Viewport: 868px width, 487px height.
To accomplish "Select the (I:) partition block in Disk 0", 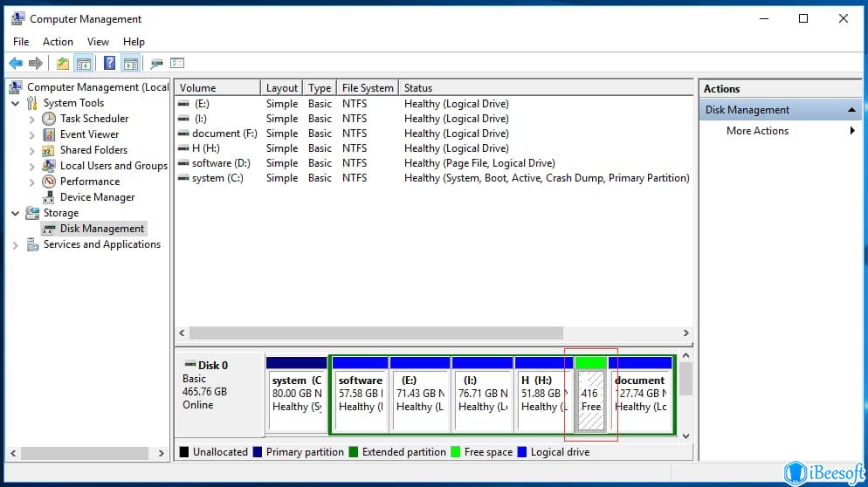I will point(482,394).
